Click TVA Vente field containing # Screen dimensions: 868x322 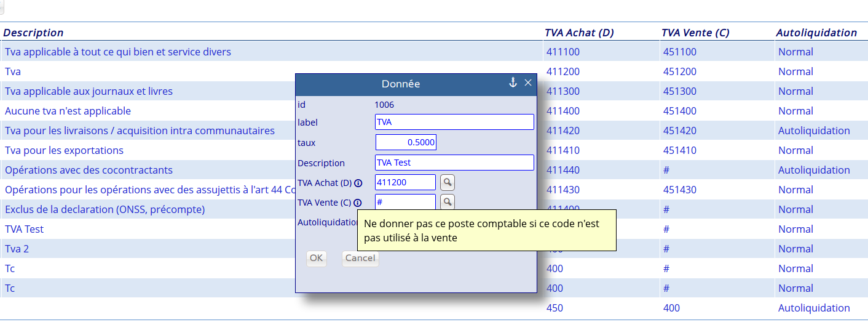coord(405,202)
